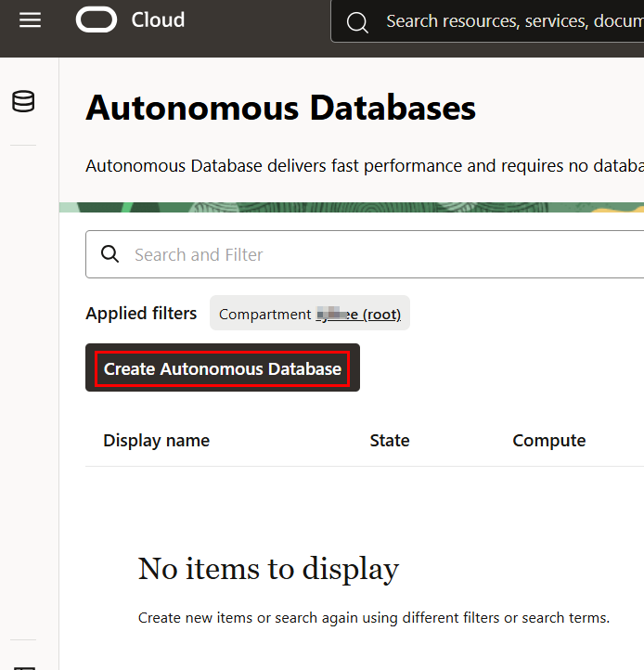This screenshot has height=670, width=644.
Task: Open the Compartment (root) filter chip
Action: (x=310, y=314)
